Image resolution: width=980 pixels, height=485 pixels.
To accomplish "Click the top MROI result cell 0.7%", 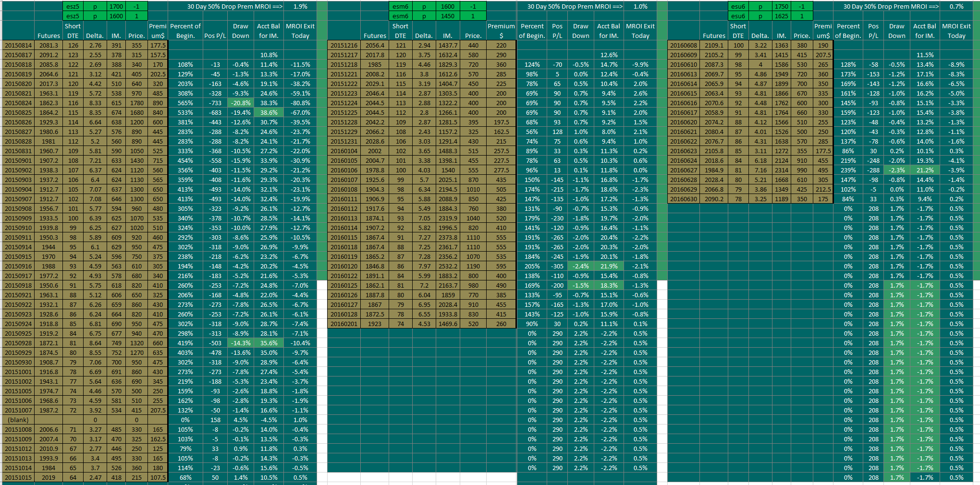I will [956, 7].
